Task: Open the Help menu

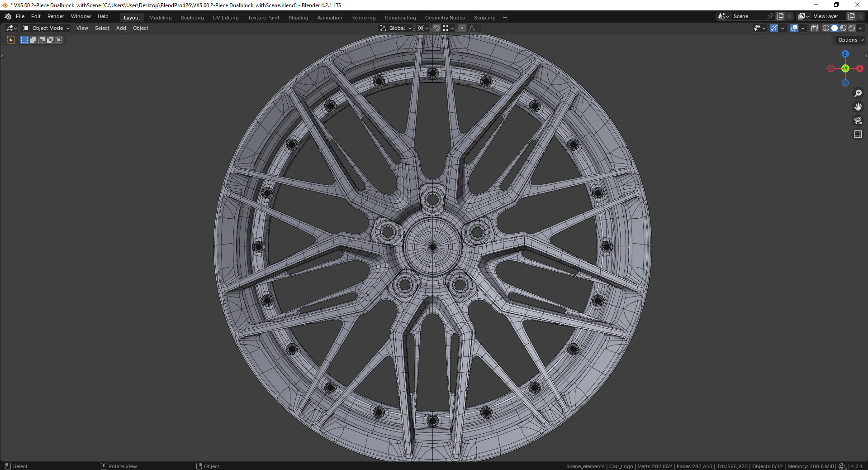Action: (103, 16)
